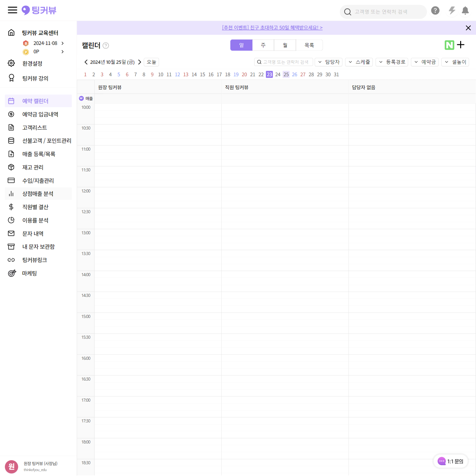Open the referral event banner link

(272, 28)
